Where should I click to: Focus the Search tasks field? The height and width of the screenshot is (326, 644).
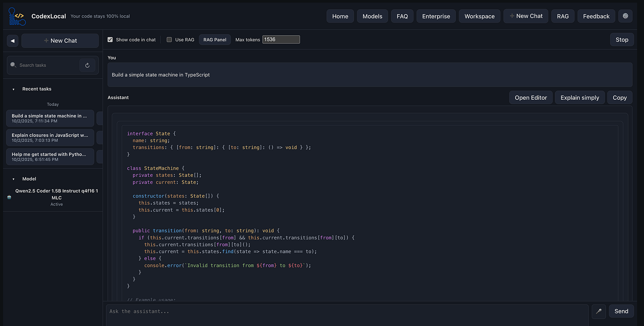(48, 65)
